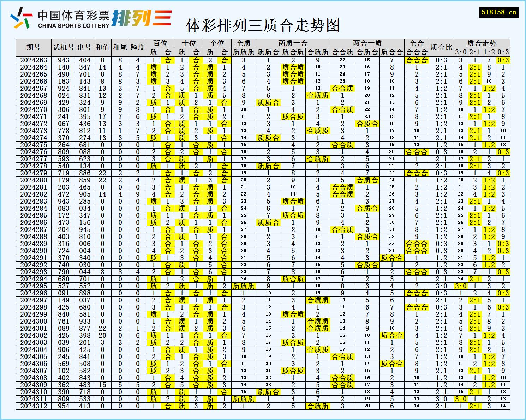Image resolution: width=526 pixels, height=420 pixels.
Task: Click highlighted 质合合 cell in row 2024291
Action: pyautogui.click(x=392, y=258)
